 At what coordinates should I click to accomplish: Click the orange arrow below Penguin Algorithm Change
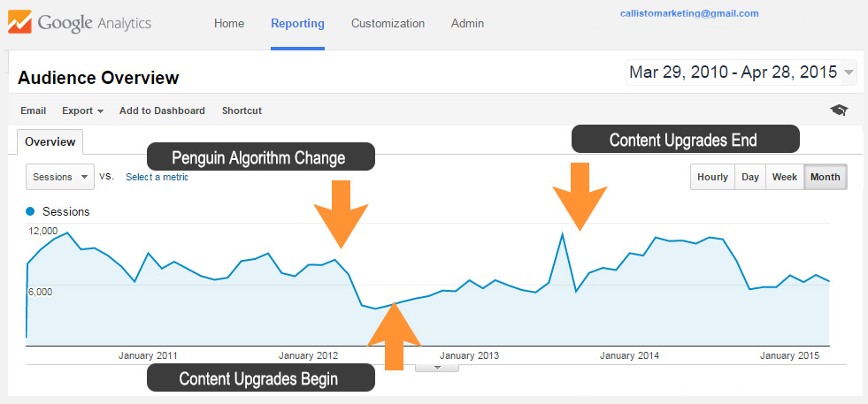pos(340,212)
